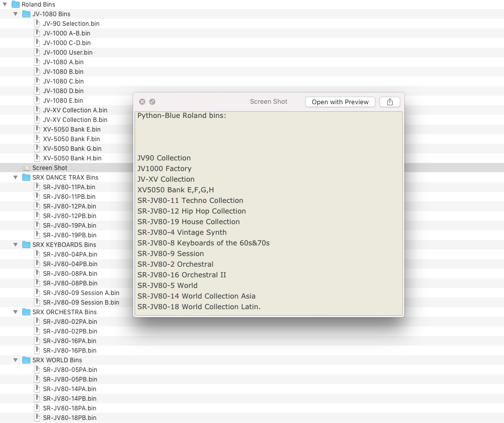Image resolution: width=504 pixels, height=423 pixels.
Task: Select the SR-JV80-05PA.bin file name
Action: point(70,370)
